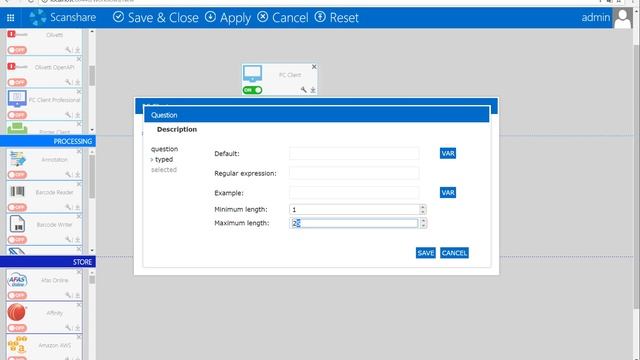Click Reset in the top bar
Viewport: 640px width, 360px height.
coord(337,18)
